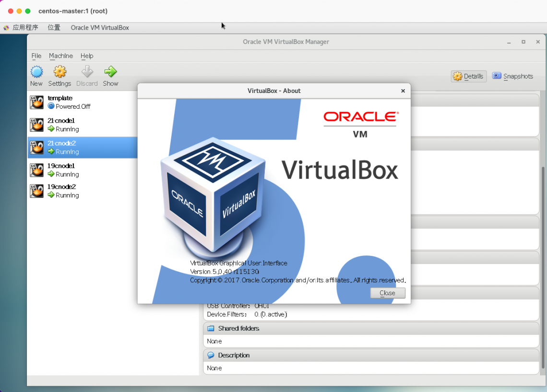Screen dimensions: 547x392
Task: Open the Settings gear icon in toolbar
Action: [x=59, y=72]
